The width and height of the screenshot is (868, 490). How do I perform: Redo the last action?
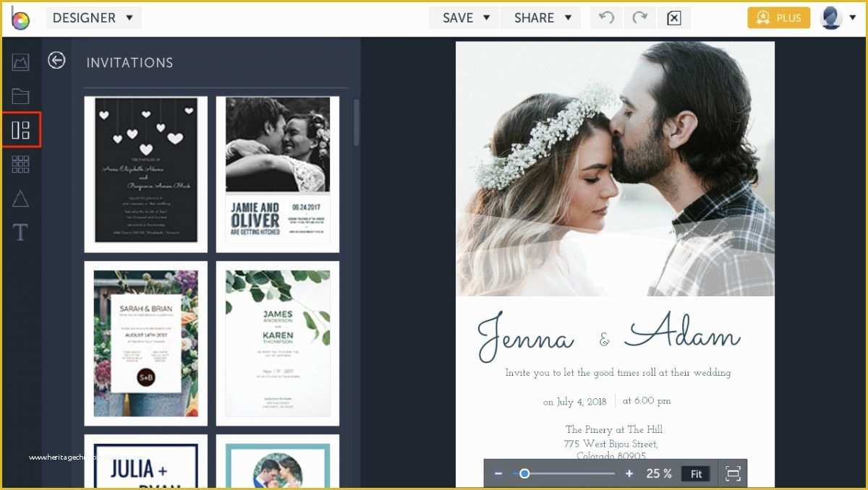[639, 18]
